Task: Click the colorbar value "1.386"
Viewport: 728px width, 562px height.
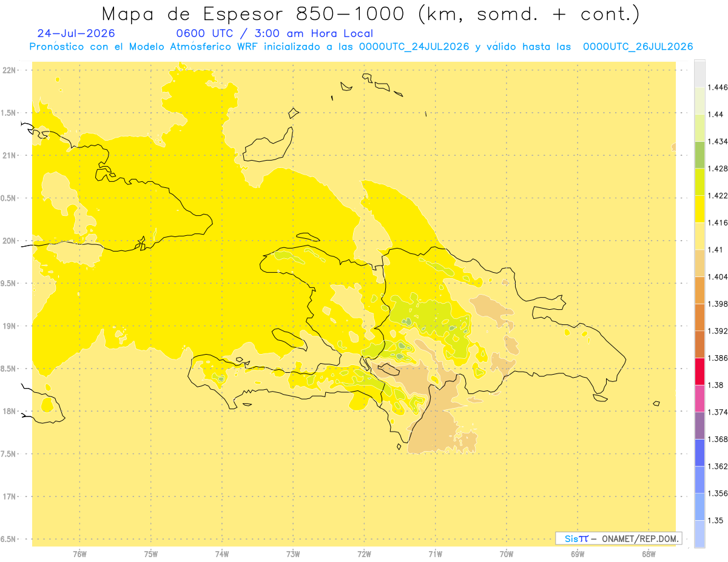Action: coord(718,358)
